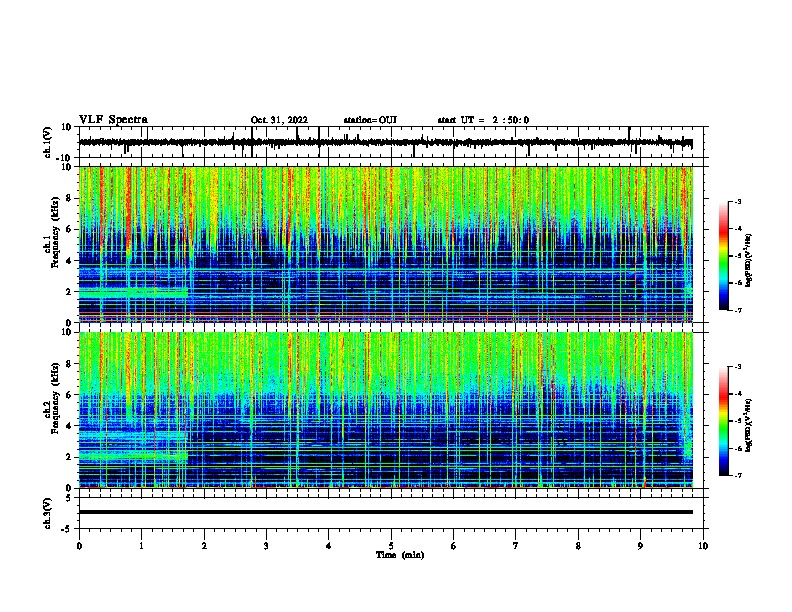Viewport: 792px width, 612px height.
Task: Click inside the ch.1 spectrogram panel
Action: pos(385,244)
